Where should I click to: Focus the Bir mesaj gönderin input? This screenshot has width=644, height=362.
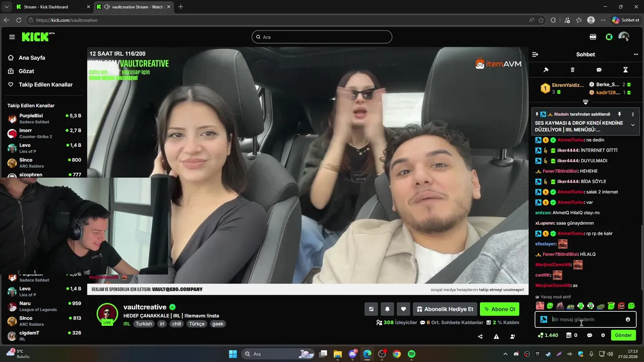(x=586, y=319)
